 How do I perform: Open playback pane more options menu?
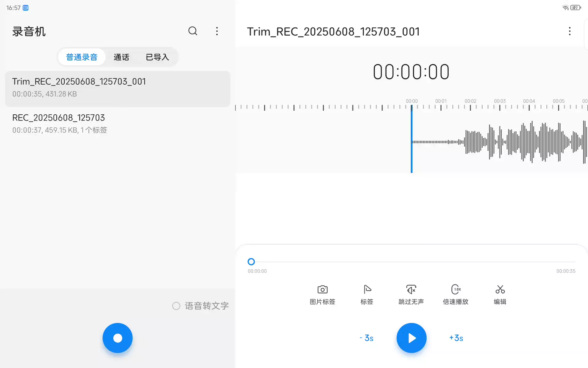570,31
